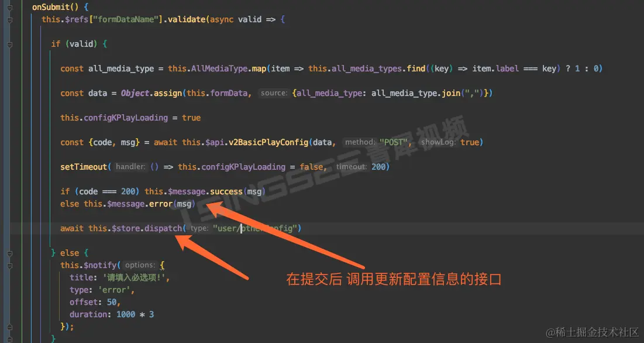Collapse the this.$notify call fold marker
644x343 pixels.
[x=10, y=266]
